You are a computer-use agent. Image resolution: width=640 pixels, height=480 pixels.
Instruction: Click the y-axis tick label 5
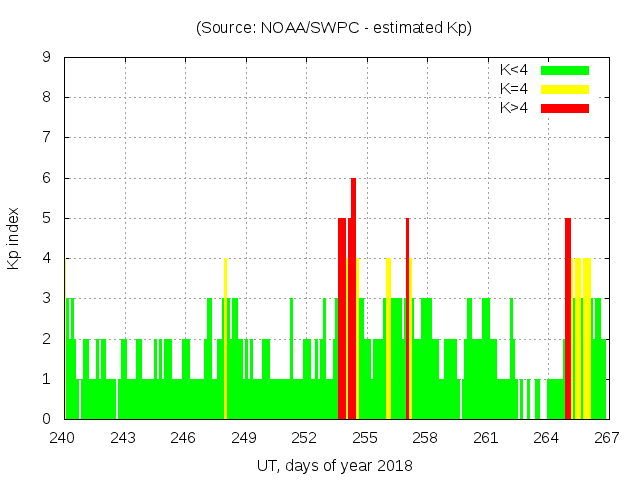click(47, 218)
